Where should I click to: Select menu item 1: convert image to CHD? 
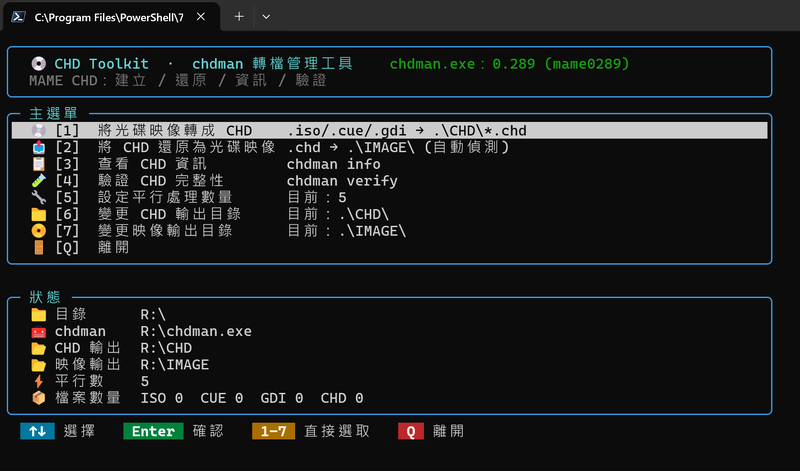[389, 131]
